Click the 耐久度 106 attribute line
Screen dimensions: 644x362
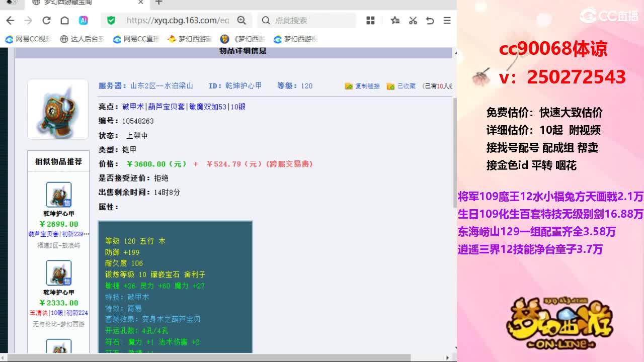pyautogui.click(x=124, y=263)
